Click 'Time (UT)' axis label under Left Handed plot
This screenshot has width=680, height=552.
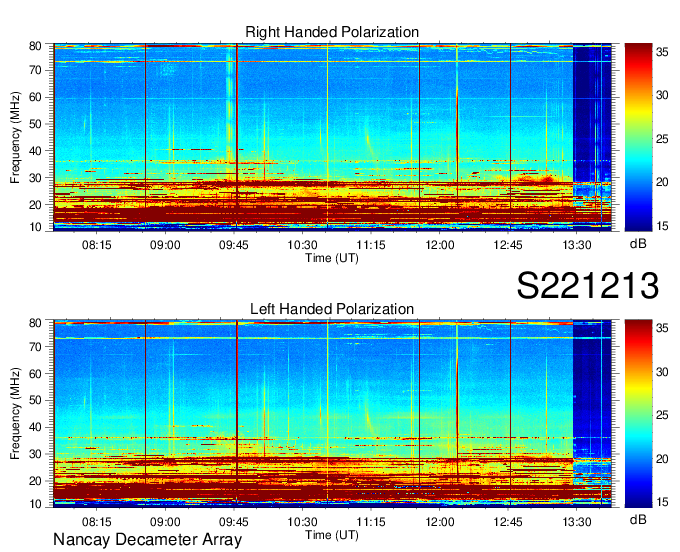(332, 535)
